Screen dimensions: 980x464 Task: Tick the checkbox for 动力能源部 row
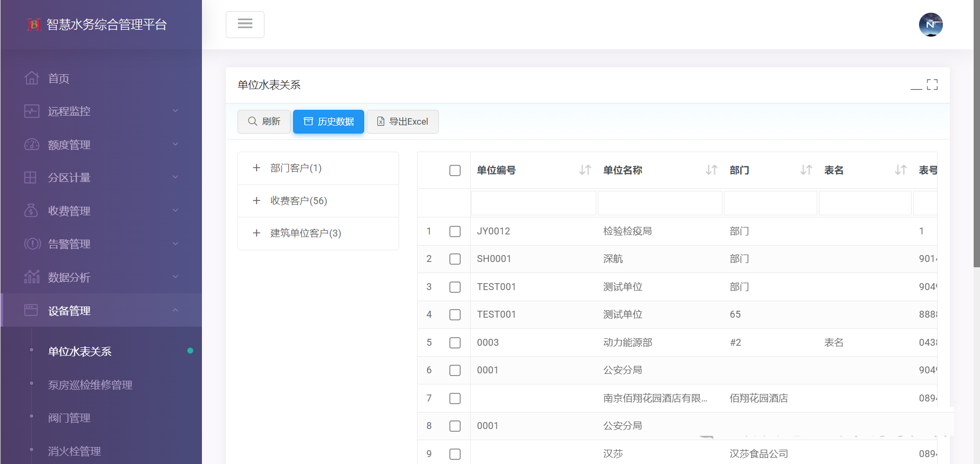point(455,343)
